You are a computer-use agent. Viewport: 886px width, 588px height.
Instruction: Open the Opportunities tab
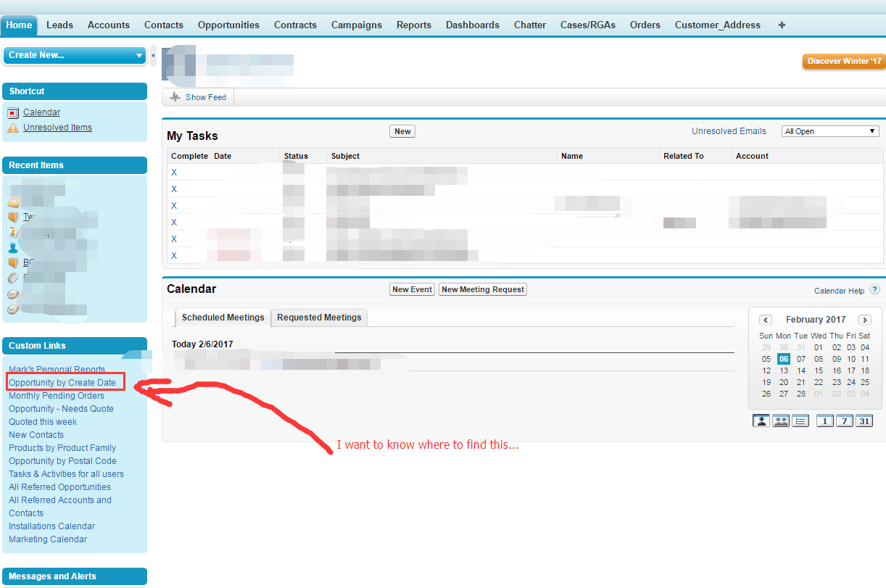tap(228, 25)
